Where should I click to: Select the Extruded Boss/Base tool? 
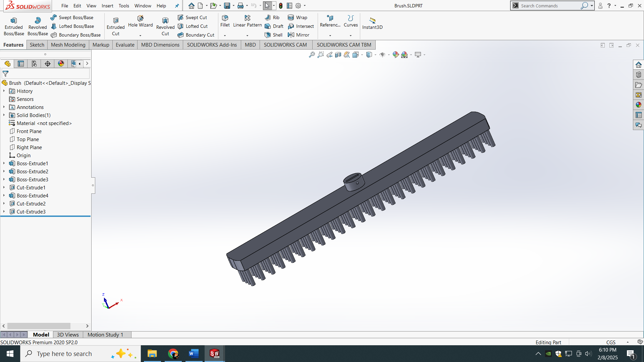coord(14,26)
